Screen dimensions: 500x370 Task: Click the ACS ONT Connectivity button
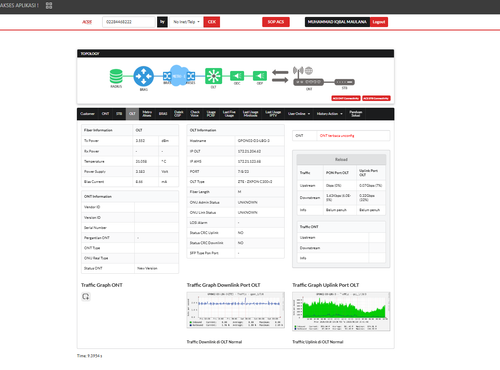coord(346,98)
